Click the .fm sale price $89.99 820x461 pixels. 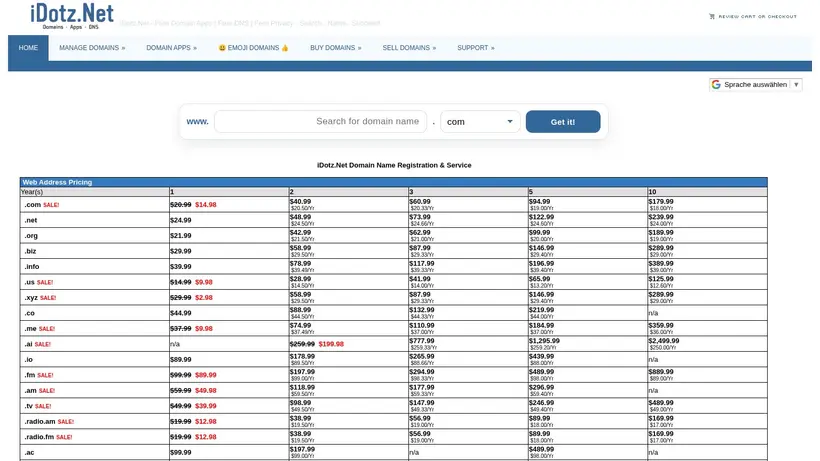point(206,375)
